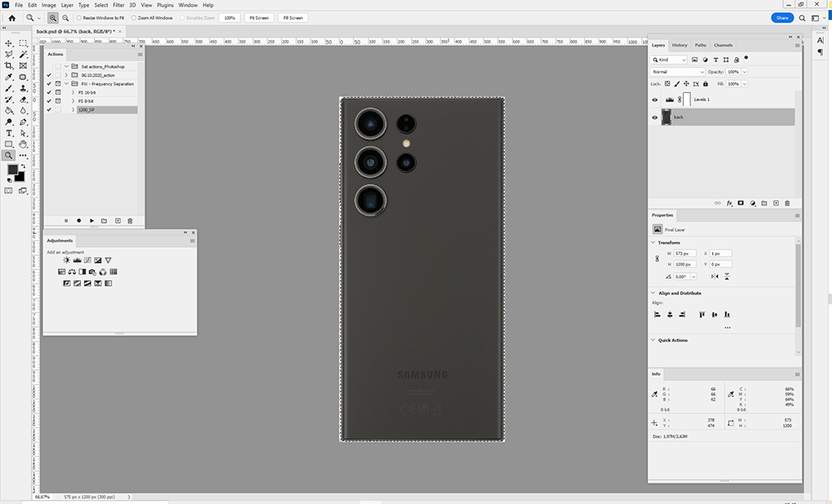The image size is (832, 504).
Task: Select the Eyedropper tool in toolbox
Action: 9,77
